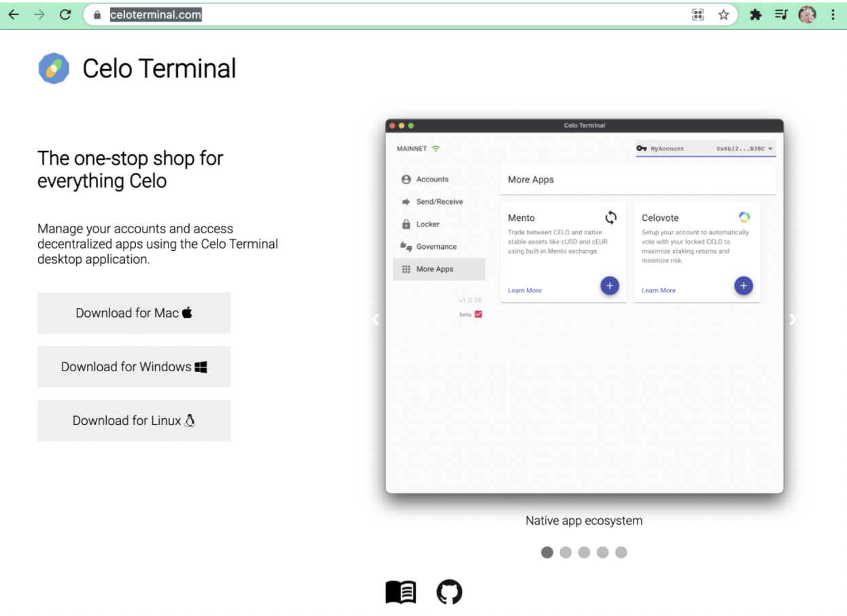Click the Mento card title

tap(521, 218)
